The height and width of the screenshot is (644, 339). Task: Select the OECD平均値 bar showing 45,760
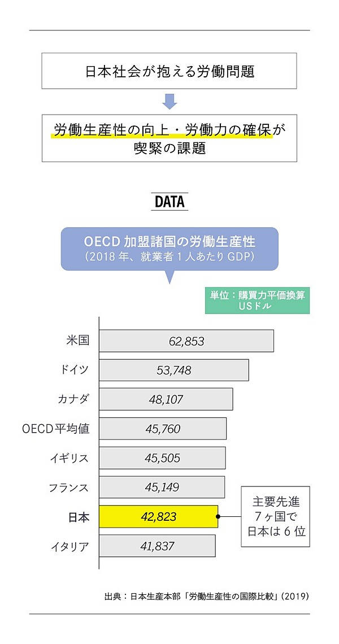(x=163, y=429)
